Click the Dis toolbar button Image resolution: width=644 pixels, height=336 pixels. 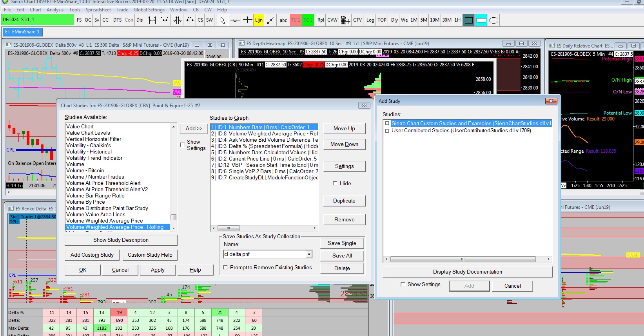click(140, 20)
